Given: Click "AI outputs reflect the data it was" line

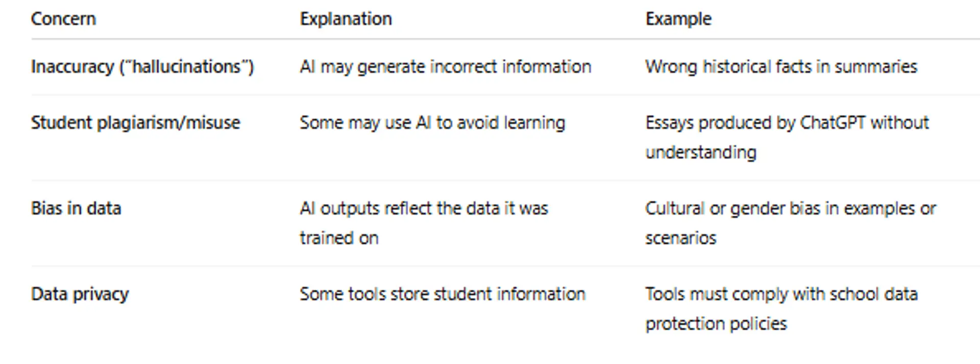Looking at the screenshot, I should coord(424,209).
